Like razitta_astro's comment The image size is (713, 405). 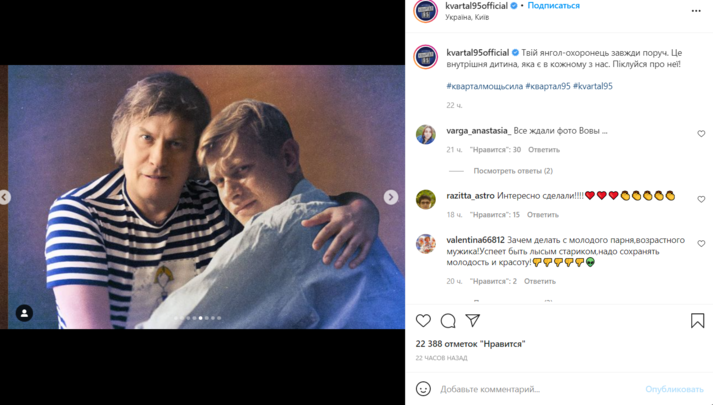[x=701, y=199]
